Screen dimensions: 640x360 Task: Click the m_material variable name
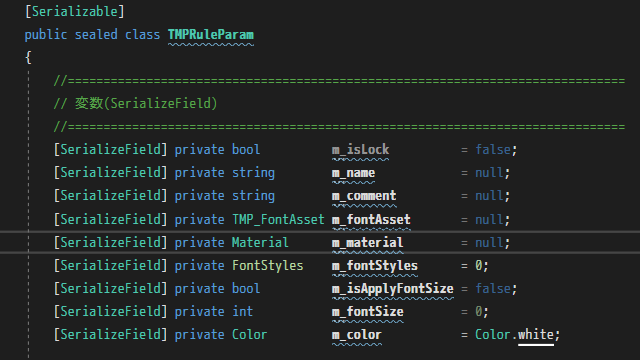pos(367,243)
